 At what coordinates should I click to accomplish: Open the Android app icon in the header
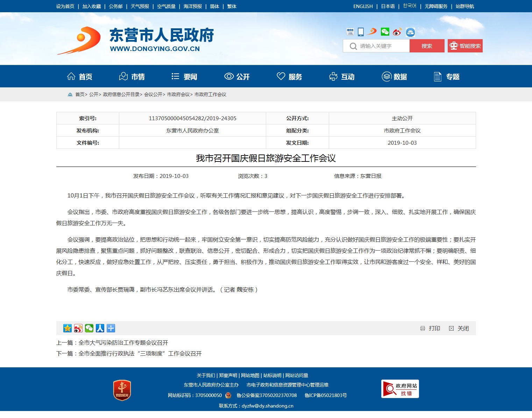[x=410, y=32]
